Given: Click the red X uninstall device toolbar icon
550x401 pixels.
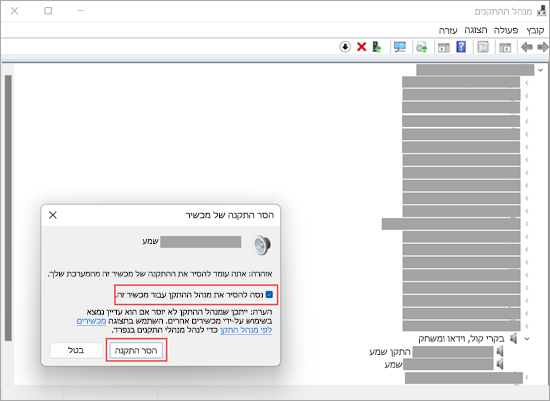Looking at the screenshot, I should coord(362,47).
